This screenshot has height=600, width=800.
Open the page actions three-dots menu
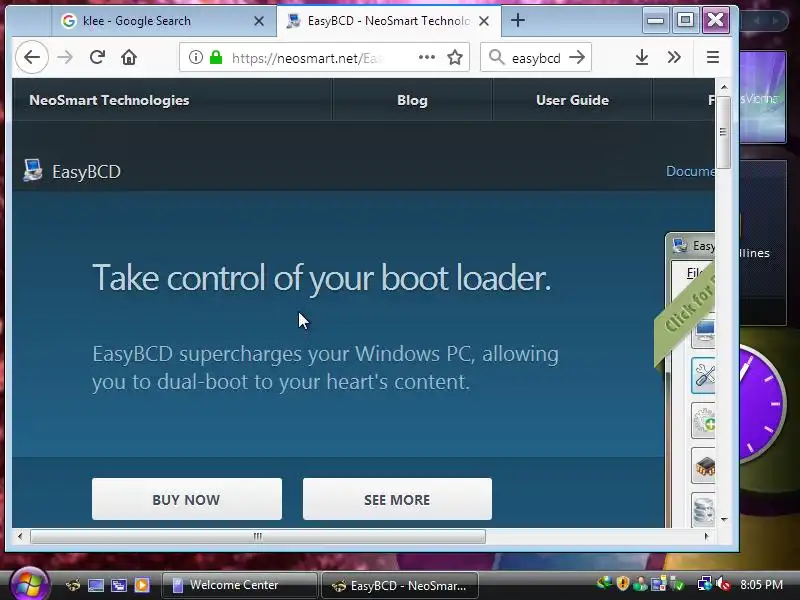[427, 57]
